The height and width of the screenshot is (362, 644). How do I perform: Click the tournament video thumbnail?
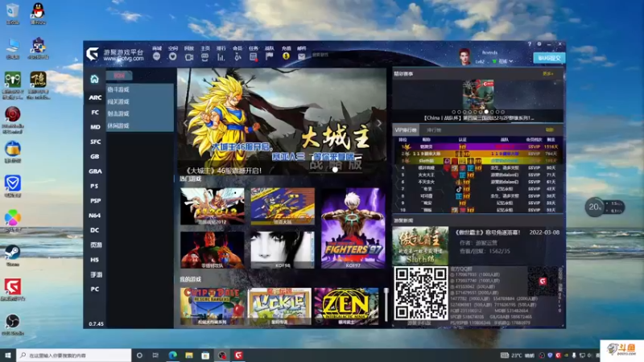(x=478, y=94)
